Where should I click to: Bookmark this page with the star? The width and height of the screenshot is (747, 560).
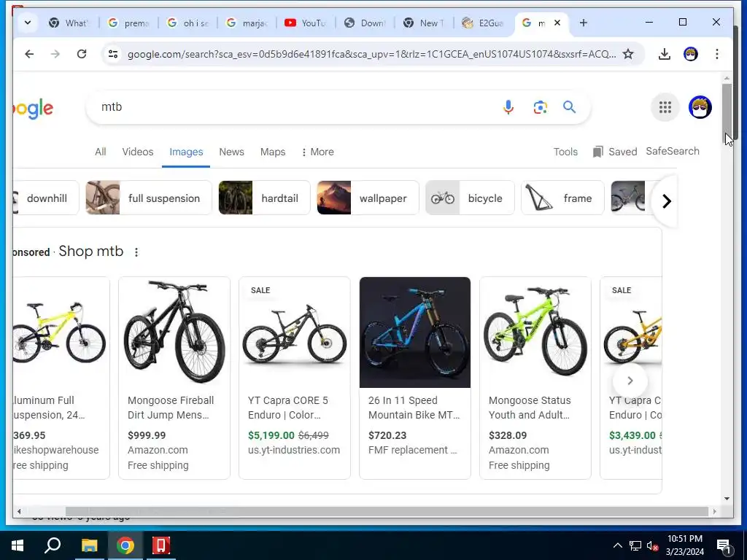tap(628, 54)
